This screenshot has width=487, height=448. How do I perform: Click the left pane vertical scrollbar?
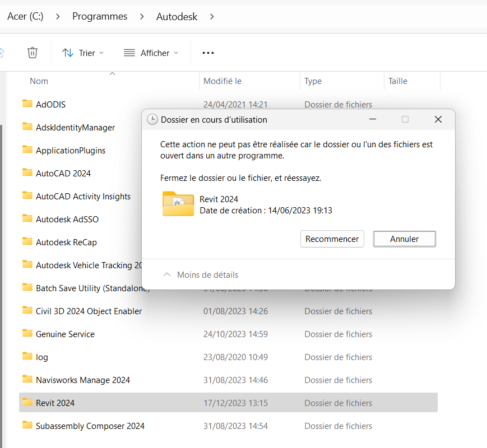click(1, 286)
